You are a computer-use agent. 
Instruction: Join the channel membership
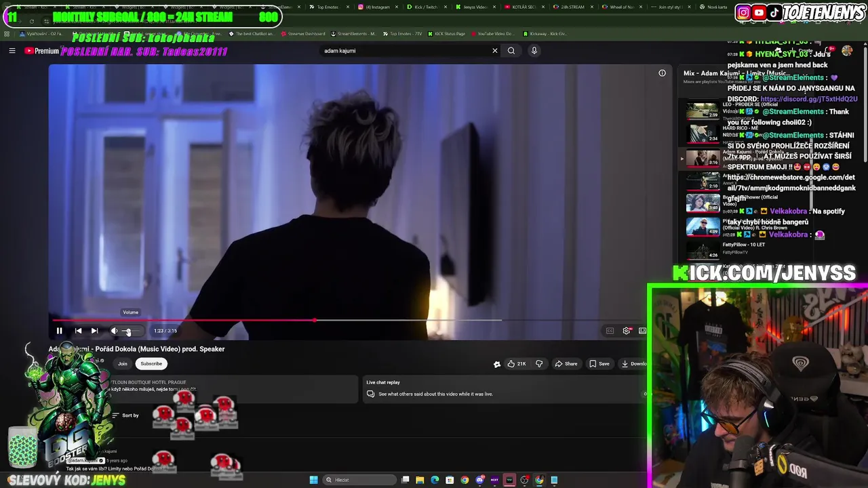[123, 364]
